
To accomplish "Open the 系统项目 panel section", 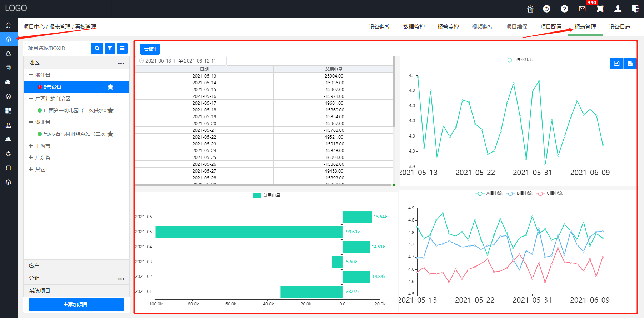I will click(x=76, y=291).
